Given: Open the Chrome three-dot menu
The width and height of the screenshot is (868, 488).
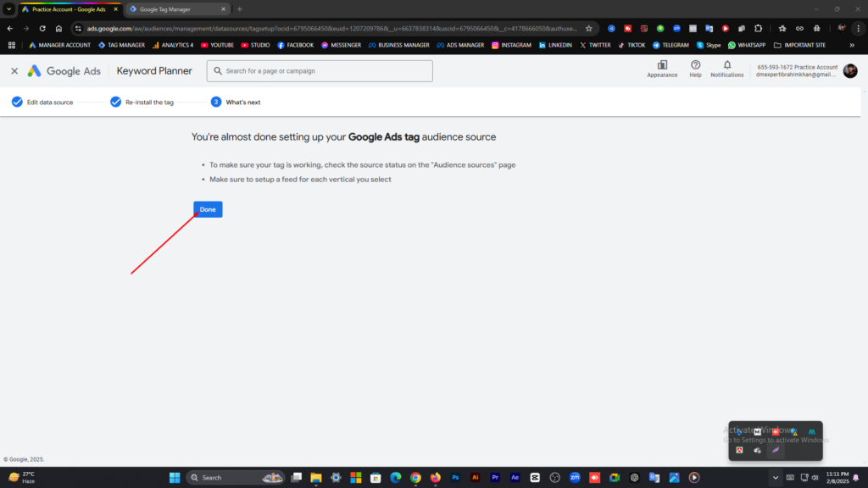Looking at the screenshot, I should (859, 28).
